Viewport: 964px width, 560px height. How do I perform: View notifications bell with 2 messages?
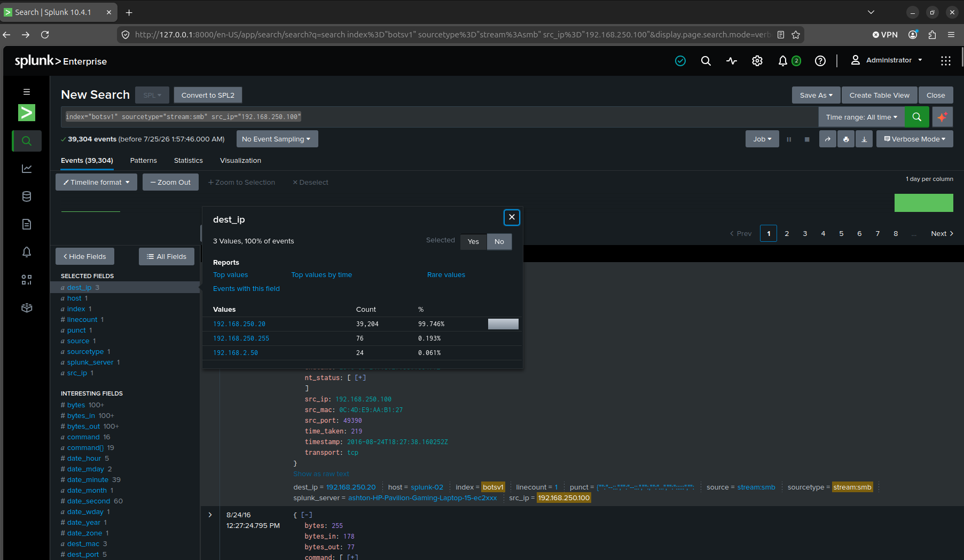click(789, 61)
